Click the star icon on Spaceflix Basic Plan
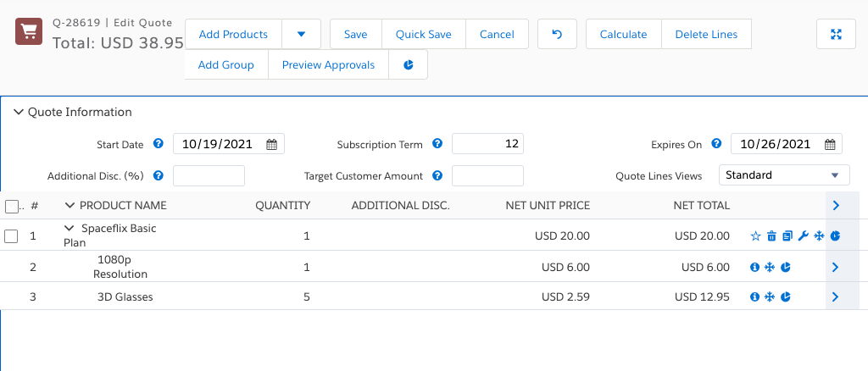This screenshot has height=371, width=868. [x=756, y=236]
